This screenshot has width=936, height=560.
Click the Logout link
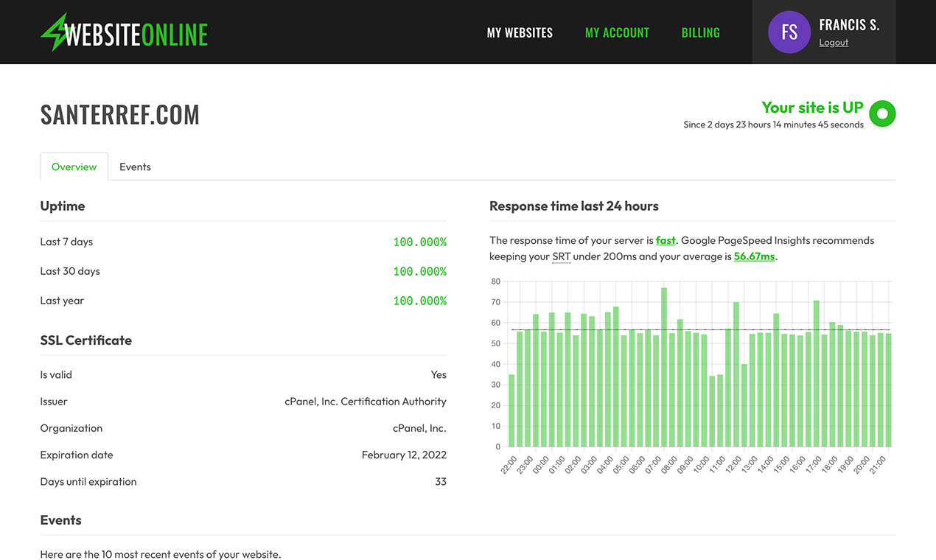(834, 43)
